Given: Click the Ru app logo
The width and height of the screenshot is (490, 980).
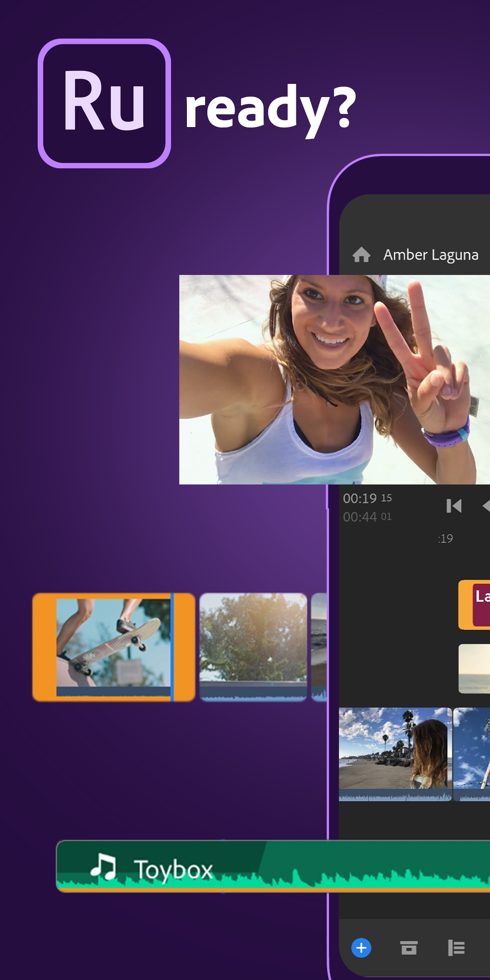Looking at the screenshot, I should (x=104, y=103).
